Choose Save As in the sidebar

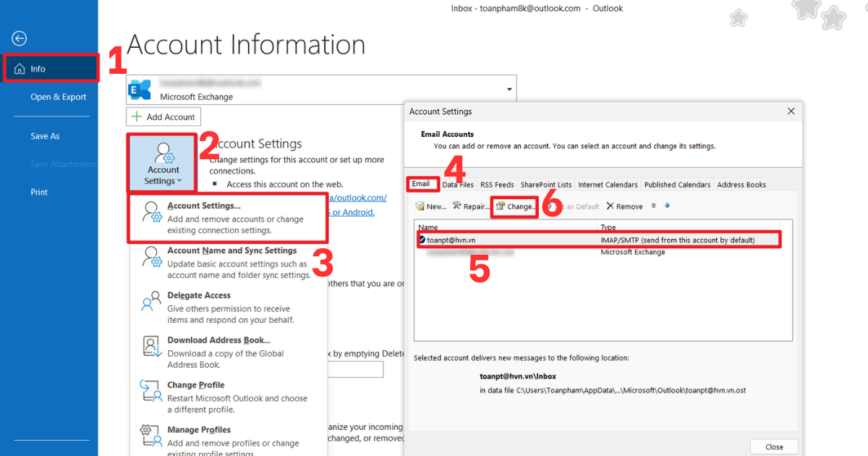pyautogui.click(x=45, y=136)
